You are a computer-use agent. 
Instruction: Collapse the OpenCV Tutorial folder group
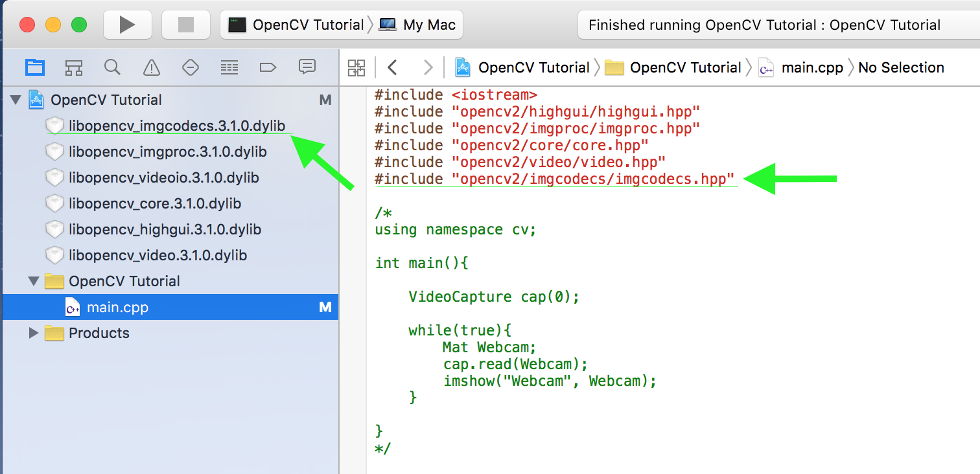[34, 281]
